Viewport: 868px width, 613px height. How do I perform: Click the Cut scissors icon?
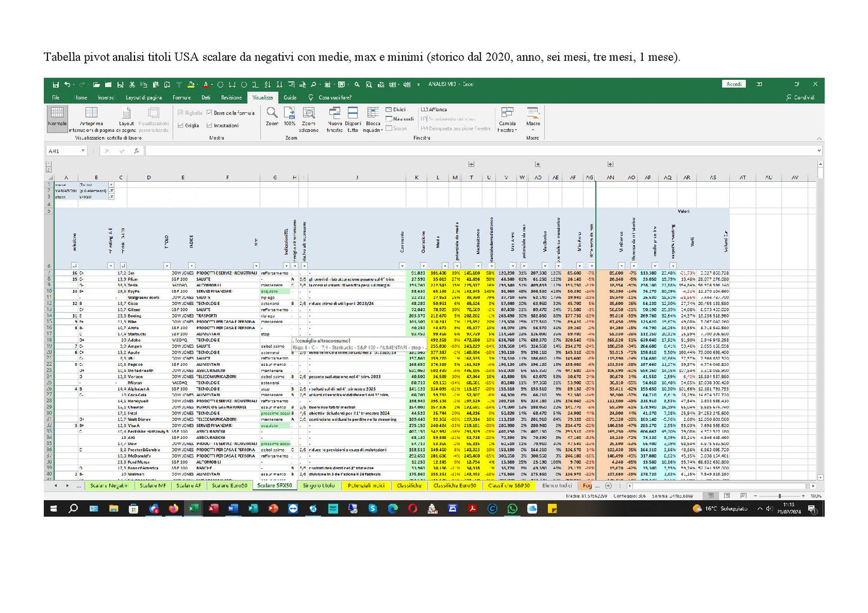point(132,85)
